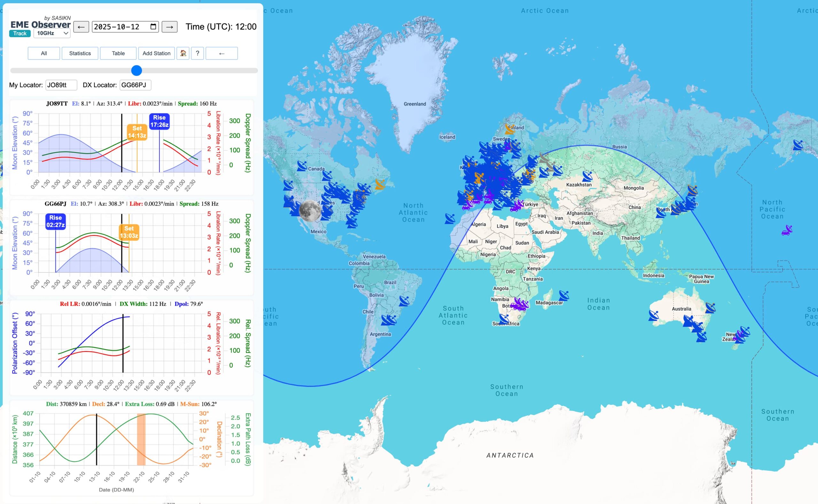The height and width of the screenshot is (504, 818).
Task: Toggle the Track mode badge
Action: pyautogui.click(x=20, y=33)
